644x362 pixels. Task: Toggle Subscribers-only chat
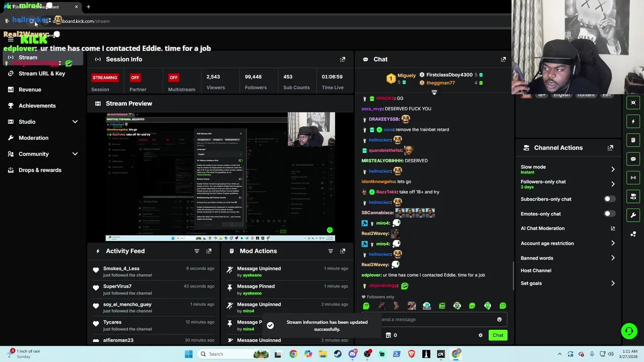[609, 199]
